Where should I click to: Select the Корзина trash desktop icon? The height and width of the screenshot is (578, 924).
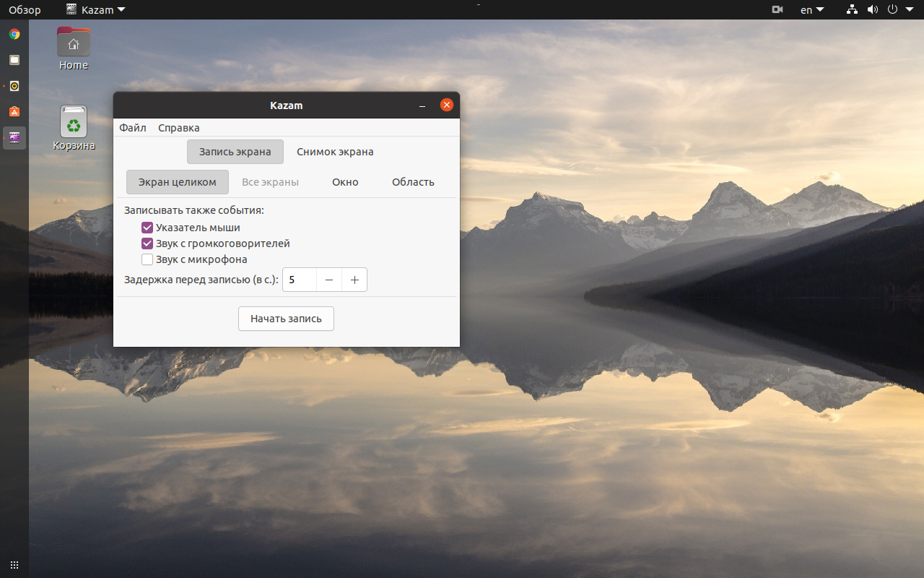pos(74,128)
